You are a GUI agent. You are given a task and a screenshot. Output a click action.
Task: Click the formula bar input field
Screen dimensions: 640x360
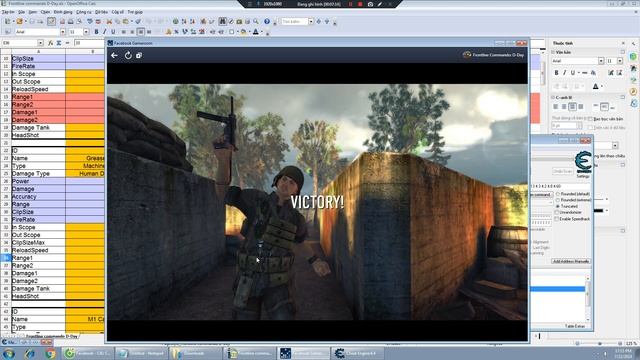point(90,43)
